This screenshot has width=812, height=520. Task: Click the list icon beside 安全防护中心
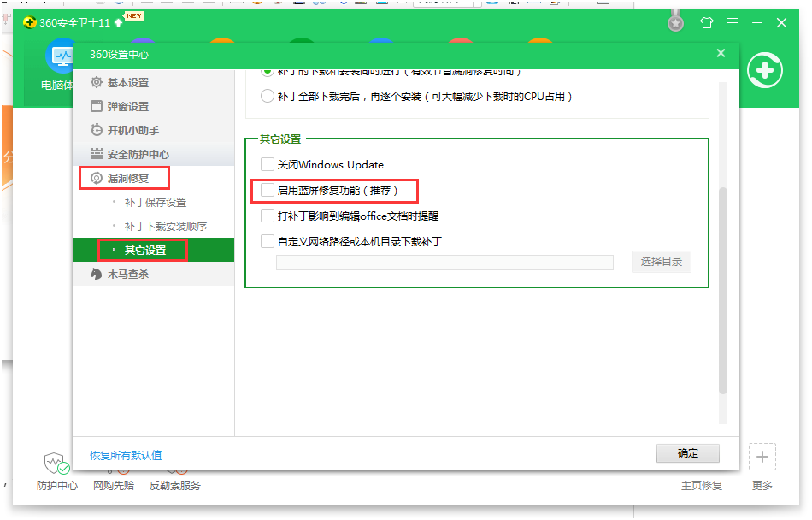pyautogui.click(x=97, y=154)
